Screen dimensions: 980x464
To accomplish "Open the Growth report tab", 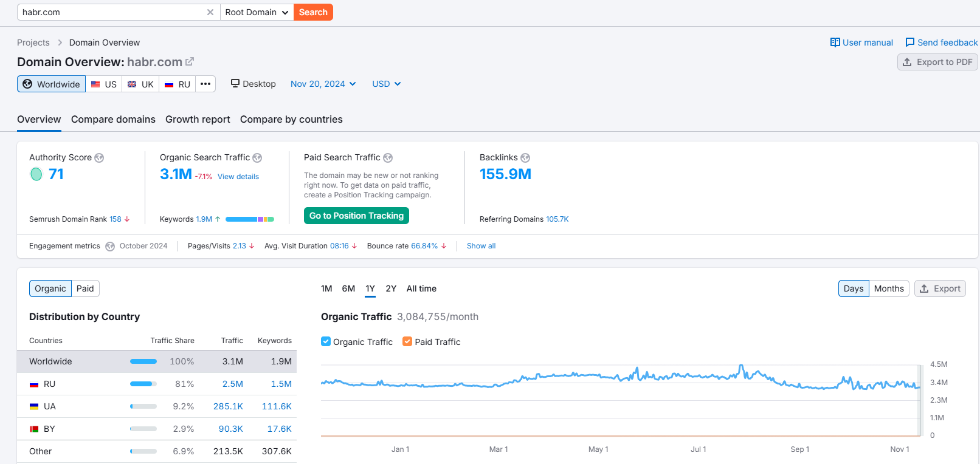I will tap(198, 120).
